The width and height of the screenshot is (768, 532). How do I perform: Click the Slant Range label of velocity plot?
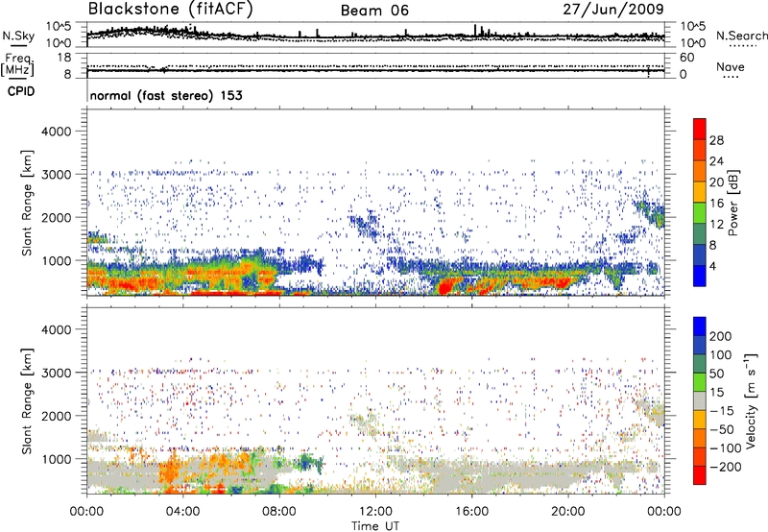coord(27,401)
